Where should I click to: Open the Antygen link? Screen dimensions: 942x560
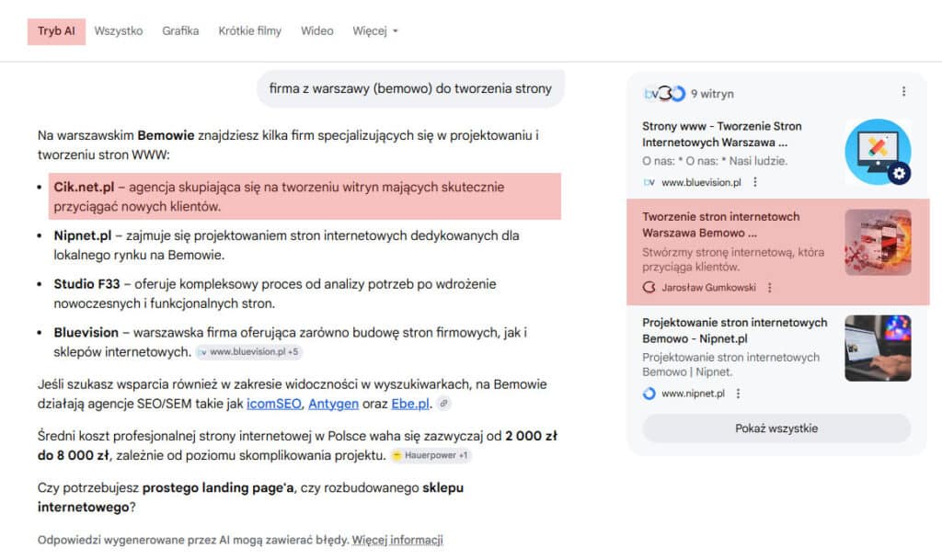coord(334,403)
